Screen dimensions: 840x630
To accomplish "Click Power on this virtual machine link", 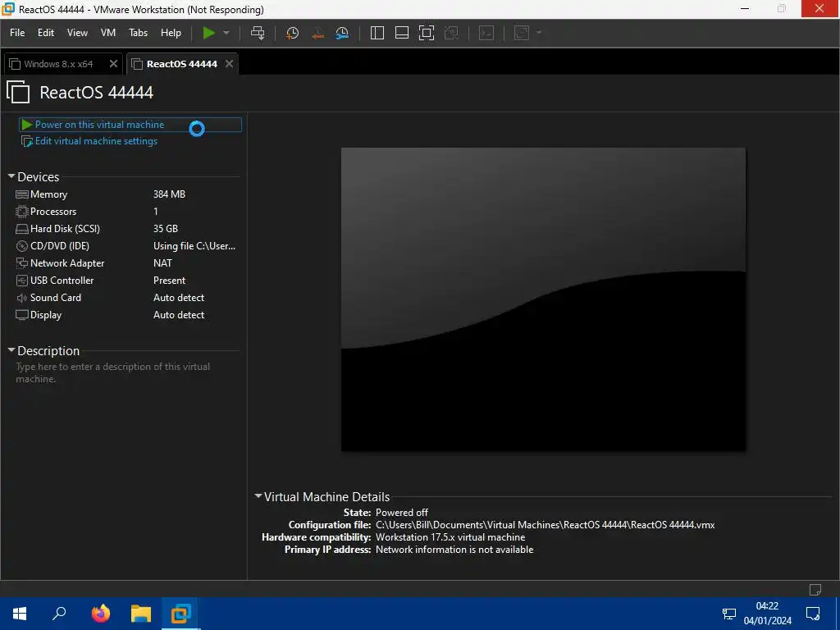I will tap(99, 125).
